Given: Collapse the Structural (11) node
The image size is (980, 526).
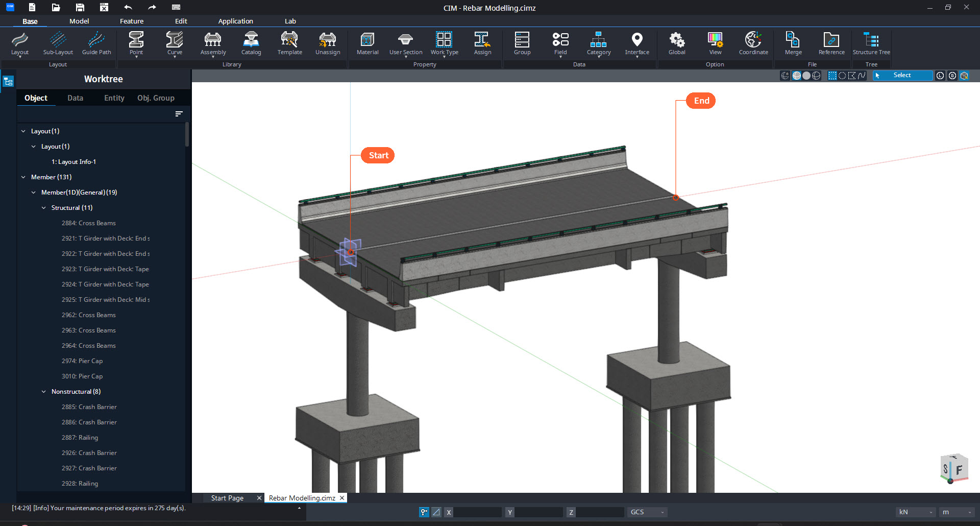Looking at the screenshot, I should tap(43, 208).
